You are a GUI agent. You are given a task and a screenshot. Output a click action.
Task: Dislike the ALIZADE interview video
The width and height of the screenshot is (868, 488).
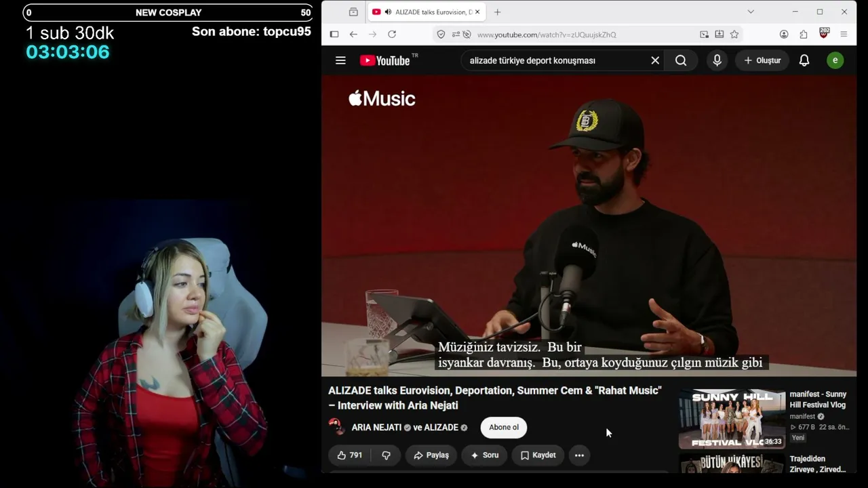[x=386, y=455]
